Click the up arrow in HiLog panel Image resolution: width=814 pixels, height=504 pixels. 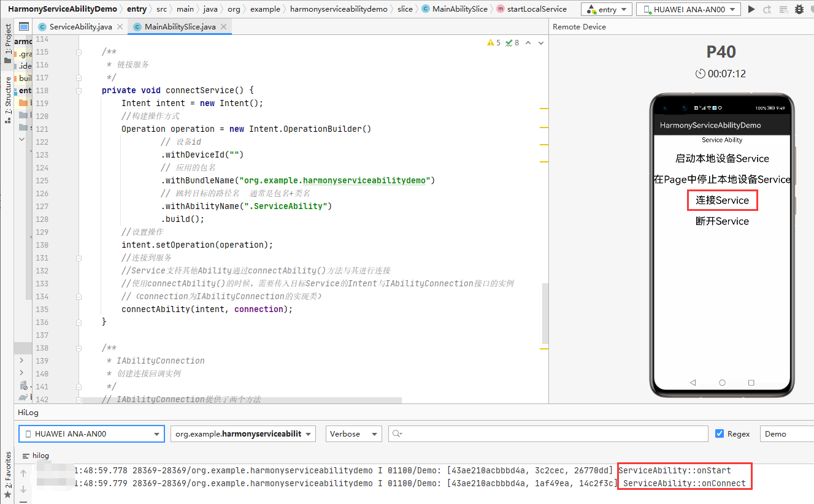24,473
